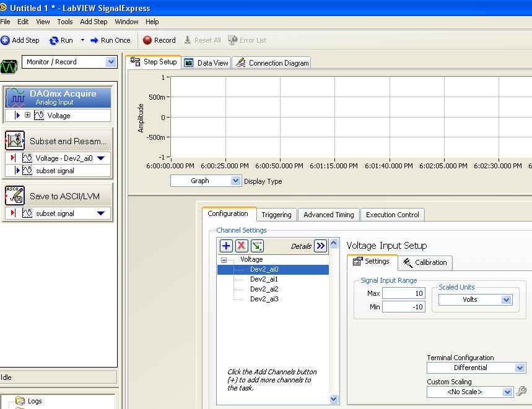Click the Min signal input range field
Image resolution: width=532 pixels, height=409 pixels.
pos(404,307)
